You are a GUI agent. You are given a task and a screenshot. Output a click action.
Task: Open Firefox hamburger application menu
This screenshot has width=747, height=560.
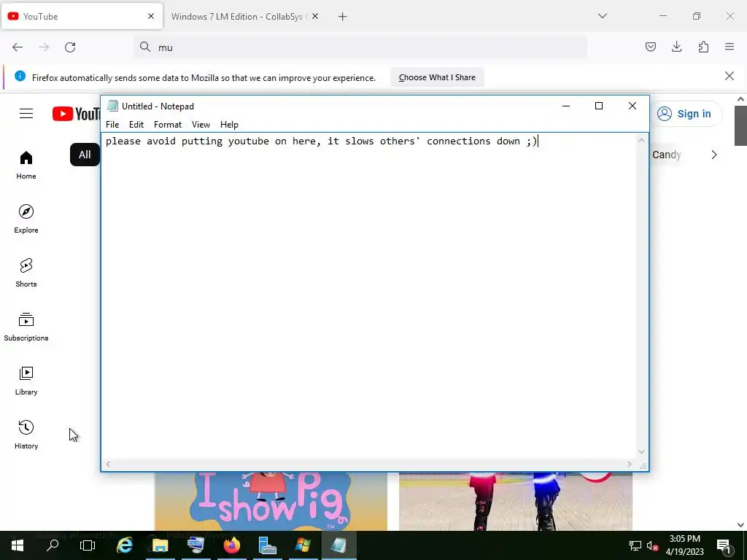coord(729,47)
